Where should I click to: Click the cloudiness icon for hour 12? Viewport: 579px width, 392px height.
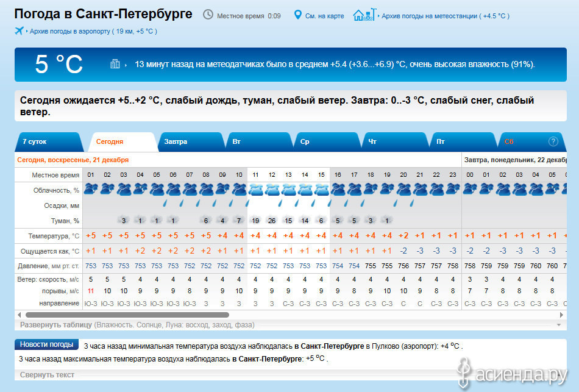272,189
